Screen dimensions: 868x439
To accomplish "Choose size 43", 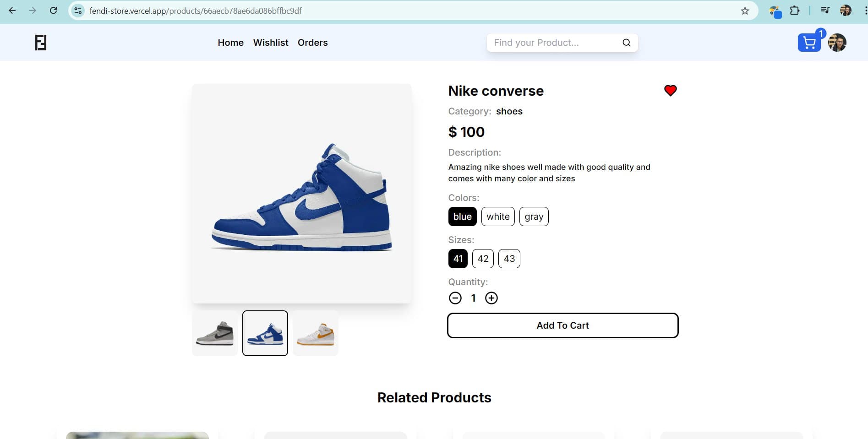I will click(x=509, y=259).
